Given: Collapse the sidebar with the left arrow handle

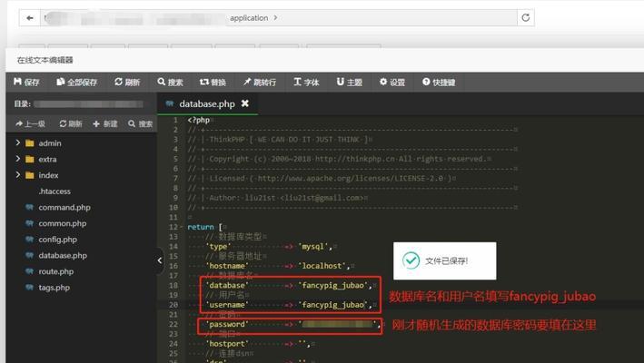Looking at the screenshot, I should [x=160, y=260].
